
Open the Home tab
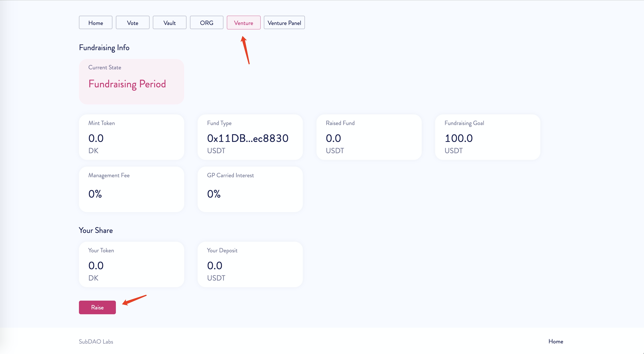[x=96, y=23]
